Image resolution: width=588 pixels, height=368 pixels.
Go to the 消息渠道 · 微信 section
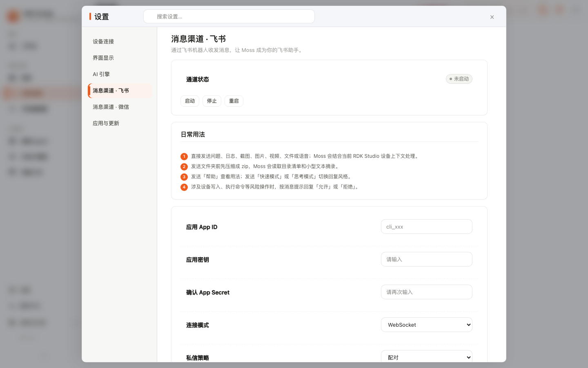point(120,107)
